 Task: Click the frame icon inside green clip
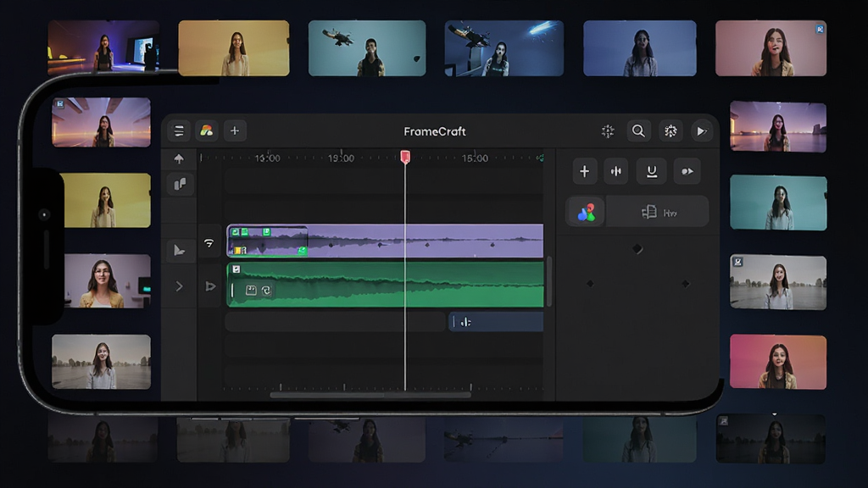(251, 291)
